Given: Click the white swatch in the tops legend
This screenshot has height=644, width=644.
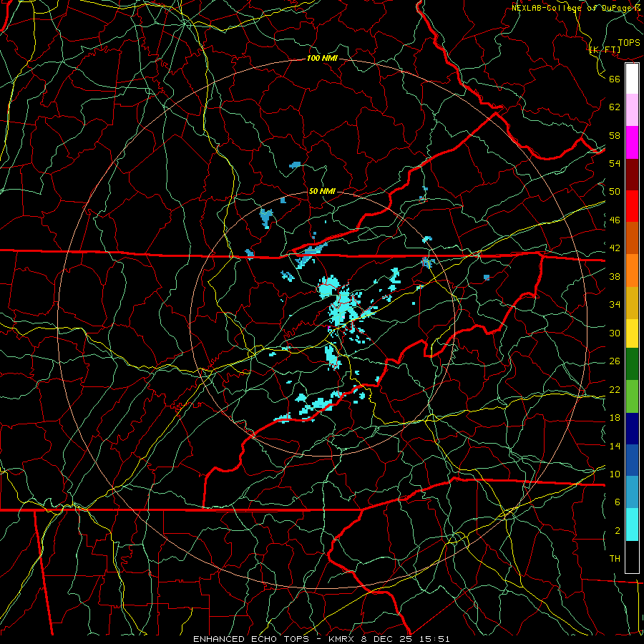Looking at the screenshot, I should 632,79.
